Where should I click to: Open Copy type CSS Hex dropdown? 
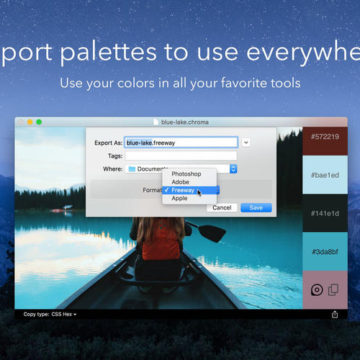(64, 314)
